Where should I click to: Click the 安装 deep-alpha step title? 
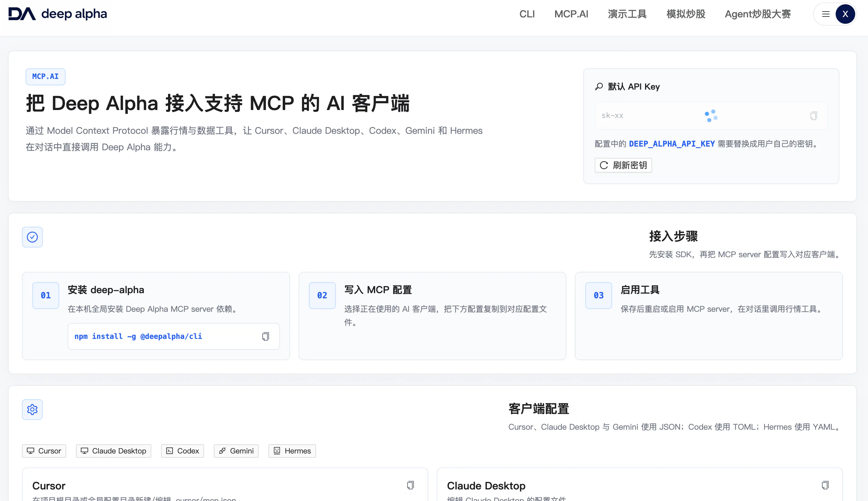[x=106, y=290]
